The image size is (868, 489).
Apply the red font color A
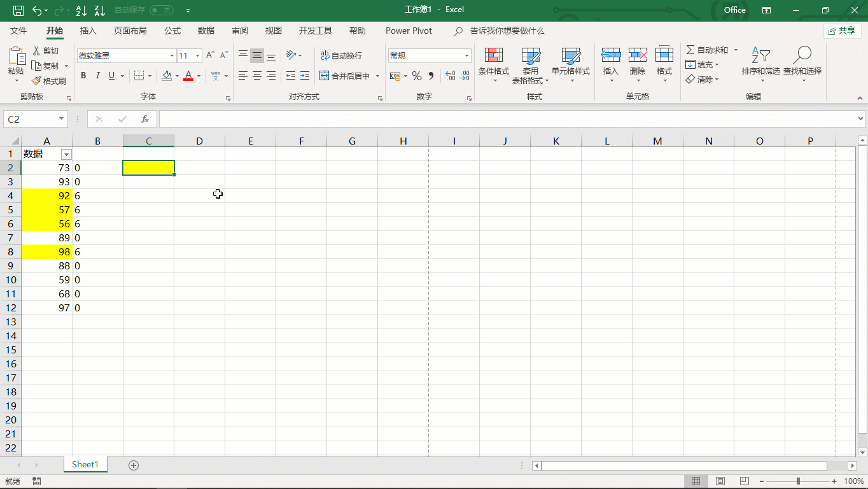pos(188,76)
